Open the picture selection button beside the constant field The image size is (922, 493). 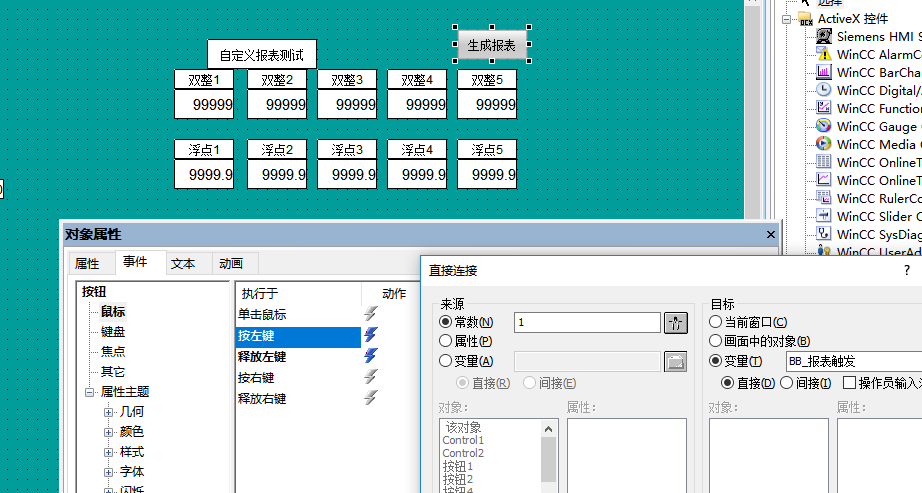(x=677, y=322)
